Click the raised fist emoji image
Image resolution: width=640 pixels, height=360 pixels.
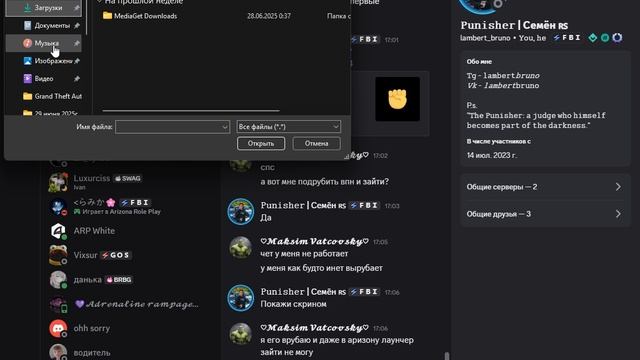coord(397,99)
